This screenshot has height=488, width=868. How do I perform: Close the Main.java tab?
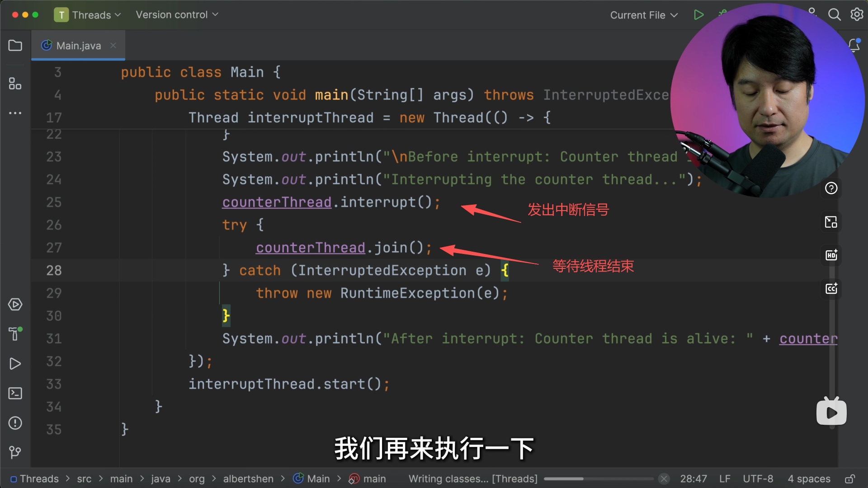pyautogui.click(x=113, y=46)
